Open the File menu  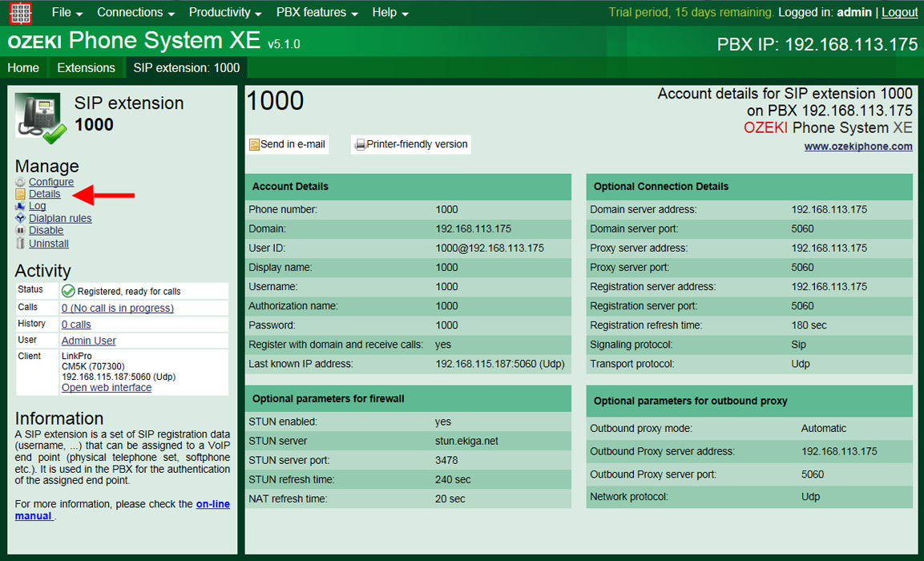pos(67,12)
